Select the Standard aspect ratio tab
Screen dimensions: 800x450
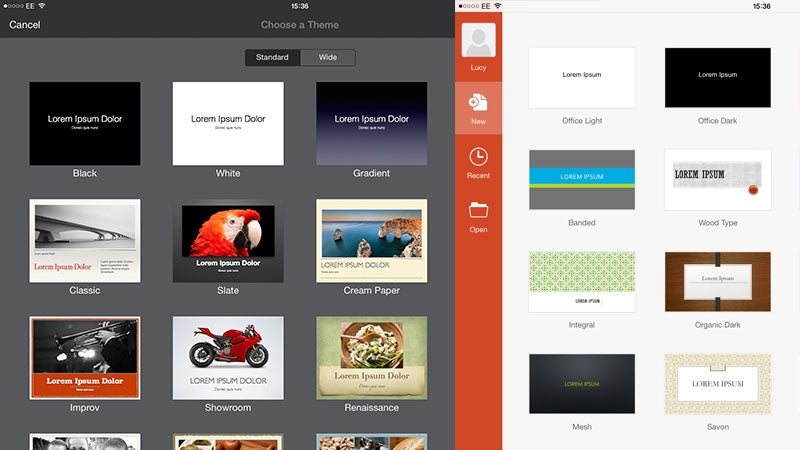click(272, 57)
